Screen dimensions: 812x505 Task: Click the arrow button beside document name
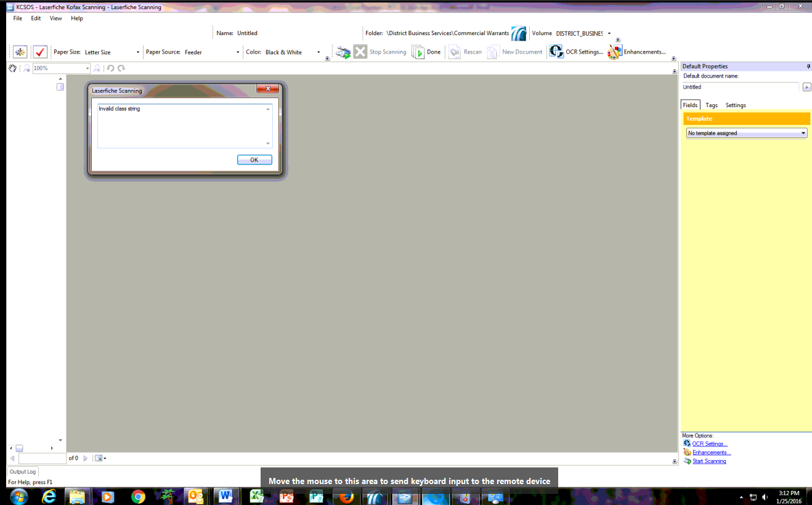pyautogui.click(x=807, y=87)
